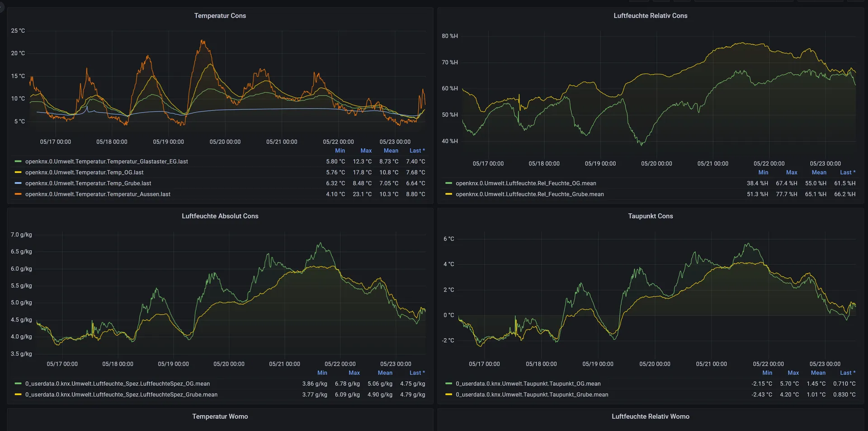868x431 pixels.
Task: Open the Luftfeuchte Relativ Cons panel menu
Action: (x=650, y=16)
